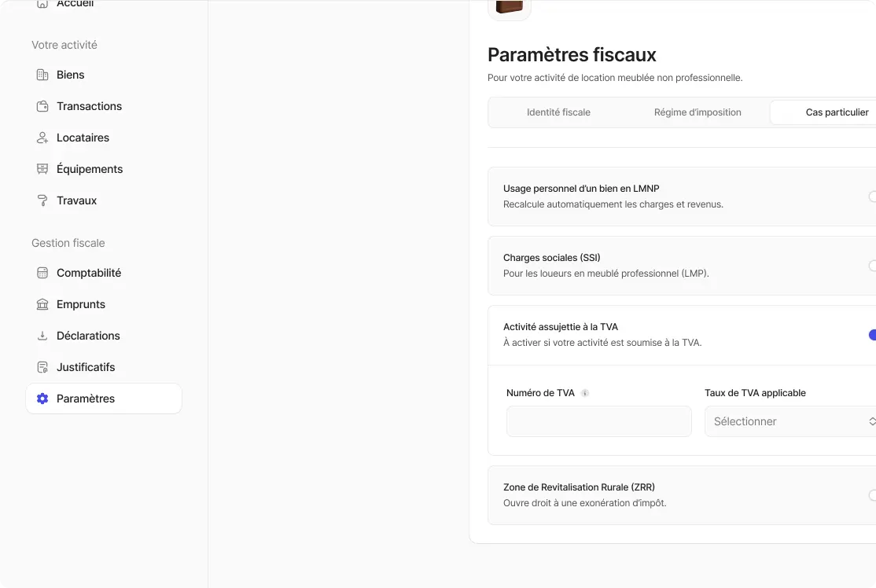Open the Régime d'imposition tab
876x588 pixels.
click(x=697, y=112)
